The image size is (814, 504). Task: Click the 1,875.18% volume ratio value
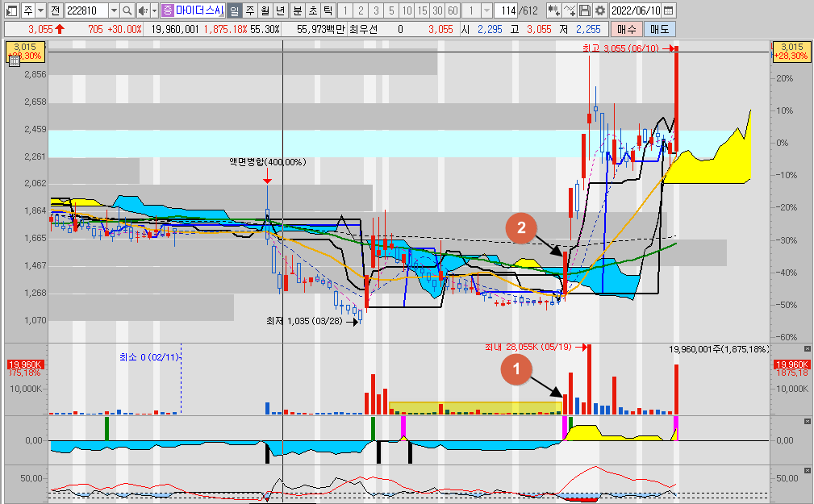(x=225, y=30)
